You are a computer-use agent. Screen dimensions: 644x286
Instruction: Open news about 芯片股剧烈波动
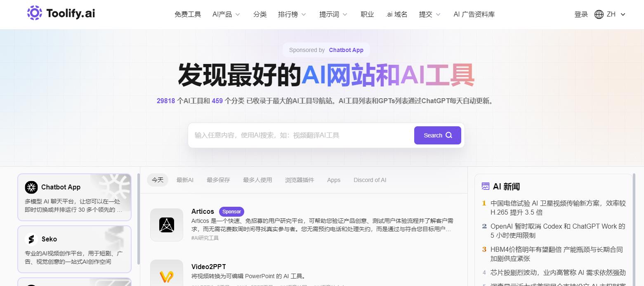[x=558, y=272]
